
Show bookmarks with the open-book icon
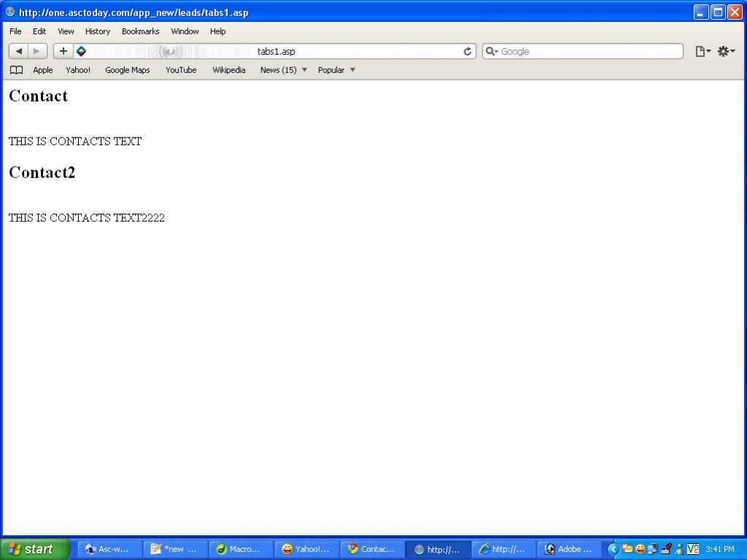(x=16, y=70)
